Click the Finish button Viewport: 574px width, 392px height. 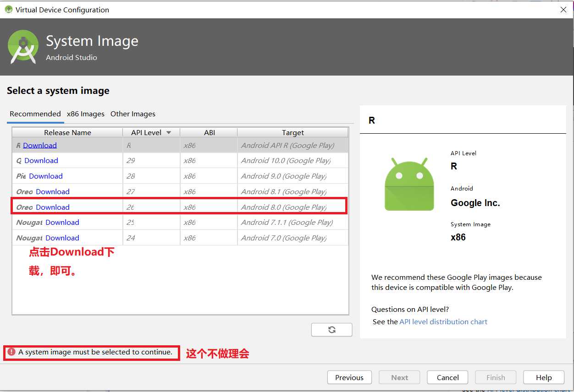coord(496,377)
